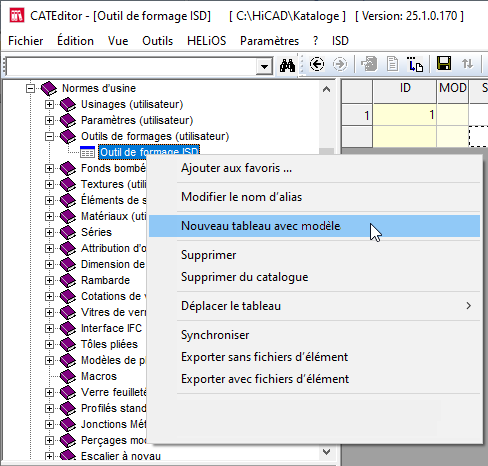The height and width of the screenshot is (466, 488).
Task: Click the Tôles pliées book icon
Action: click(68, 344)
